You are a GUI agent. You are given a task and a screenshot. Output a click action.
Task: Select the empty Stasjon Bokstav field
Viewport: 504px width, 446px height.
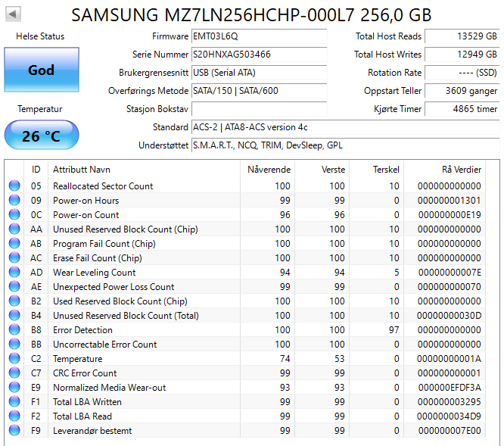click(259, 109)
